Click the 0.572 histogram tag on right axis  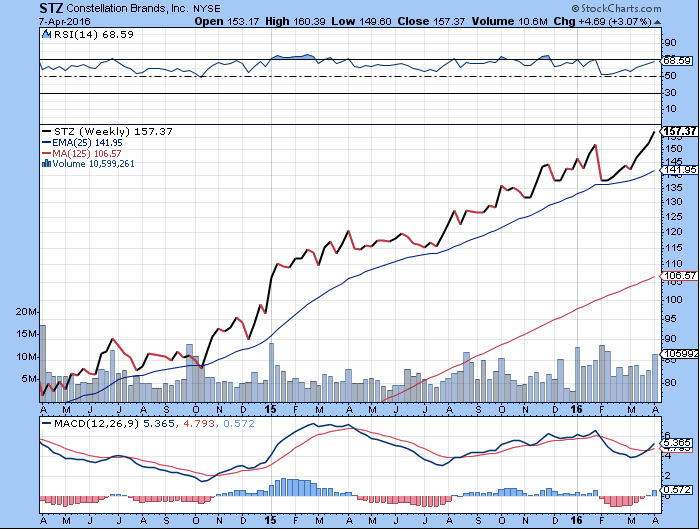click(677, 489)
